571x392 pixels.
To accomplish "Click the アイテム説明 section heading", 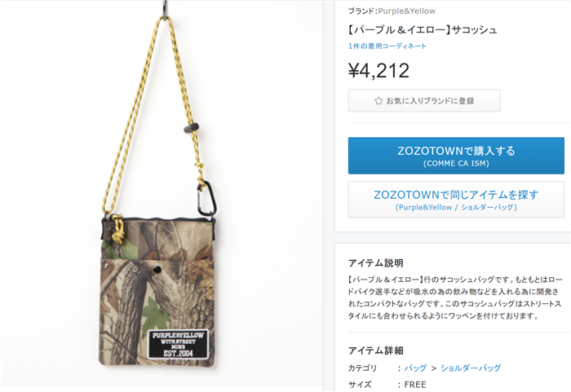I will tap(375, 262).
